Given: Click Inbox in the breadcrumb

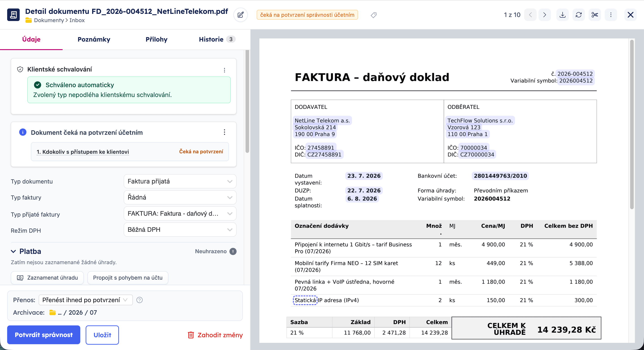Looking at the screenshot, I should pos(77,20).
